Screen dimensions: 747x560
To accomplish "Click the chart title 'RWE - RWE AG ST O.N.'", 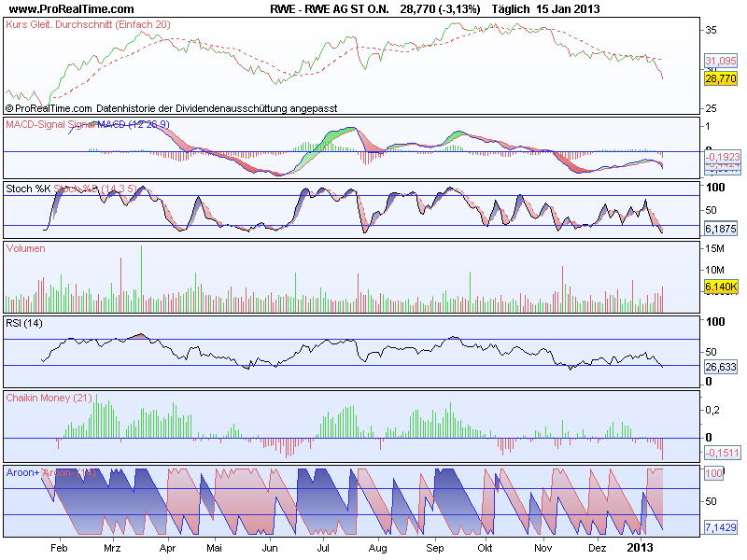I will pyautogui.click(x=330, y=9).
